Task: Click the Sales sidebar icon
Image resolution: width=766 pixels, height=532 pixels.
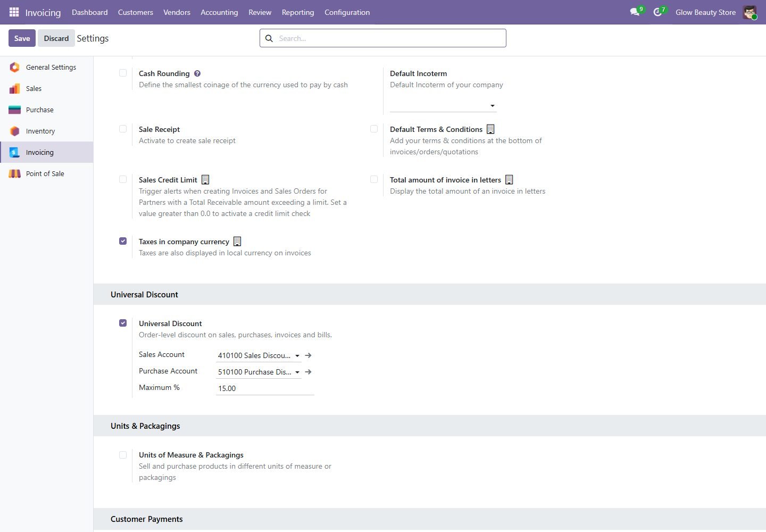Action: pyautogui.click(x=15, y=88)
